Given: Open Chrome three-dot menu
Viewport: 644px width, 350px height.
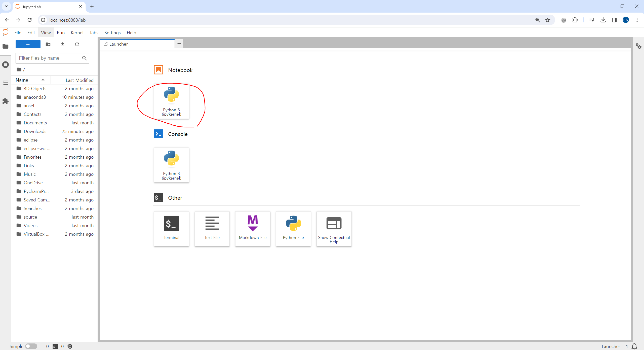Looking at the screenshot, I should click(637, 20).
